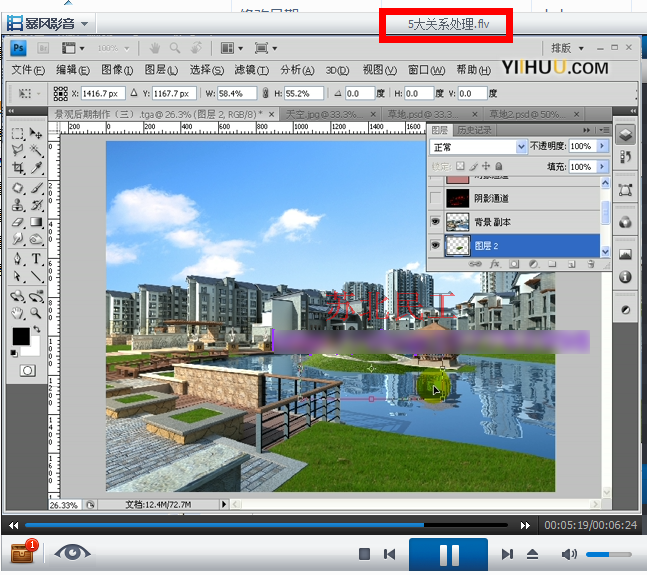The height and width of the screenshot is (575, 647).
Task: Hide the 图层 2 layer
Action: tap(435, 245)
